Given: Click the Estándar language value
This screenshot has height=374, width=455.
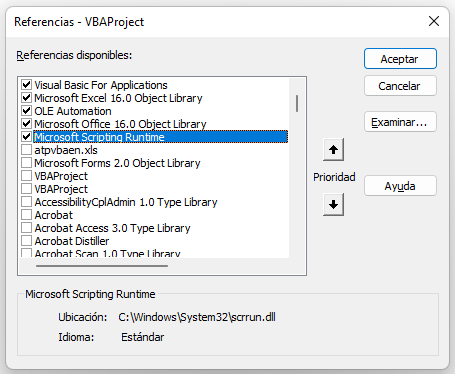Looking at the screenshot, I should tap(142, 337).
